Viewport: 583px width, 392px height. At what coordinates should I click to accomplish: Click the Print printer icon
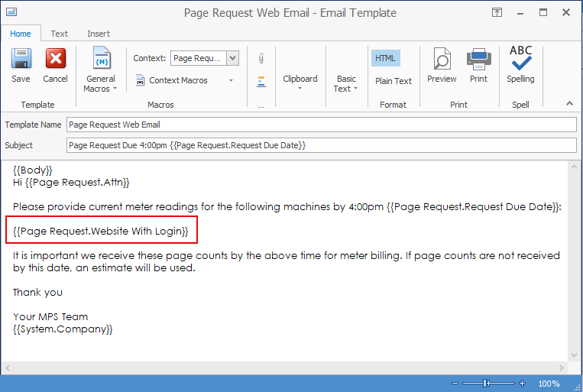click(479, 59)
